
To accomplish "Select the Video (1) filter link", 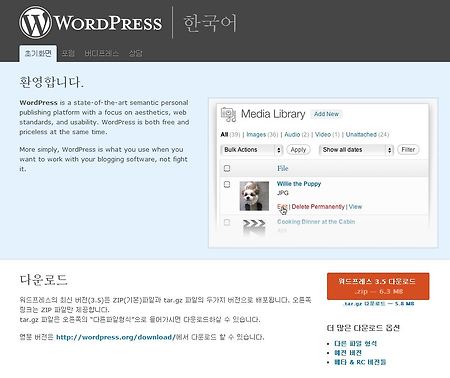I will 327,135.
